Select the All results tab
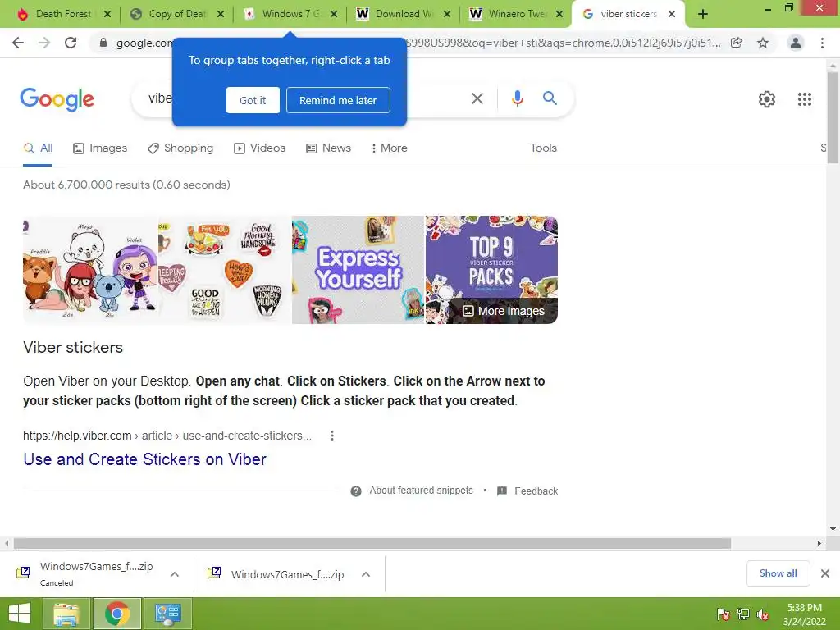The height and width of the screenshot is (630, 840). [x=38, y=148]
